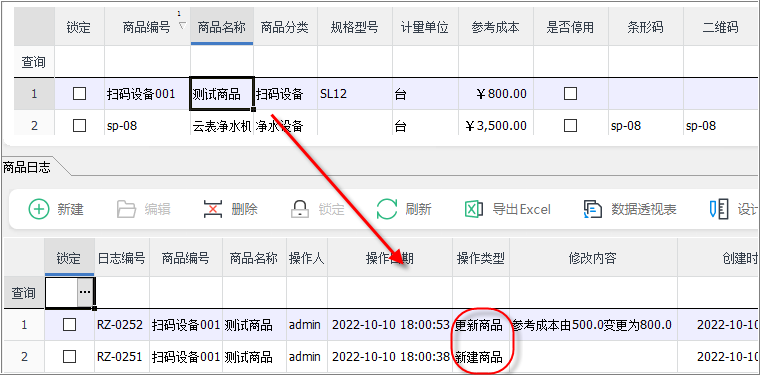Click 导出Excel button label
Image resolution: width=760 pixels, height=375 pixels.
tap(522, 210)
